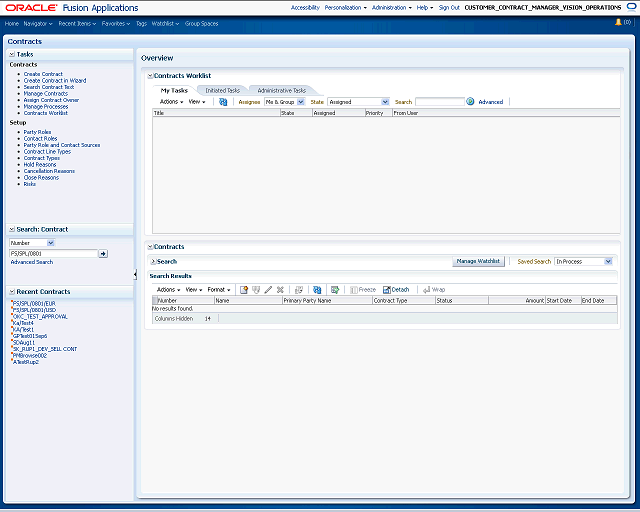Open Search Results View menu
Viewport: 640px width, 512px height.
click(194, 290)
